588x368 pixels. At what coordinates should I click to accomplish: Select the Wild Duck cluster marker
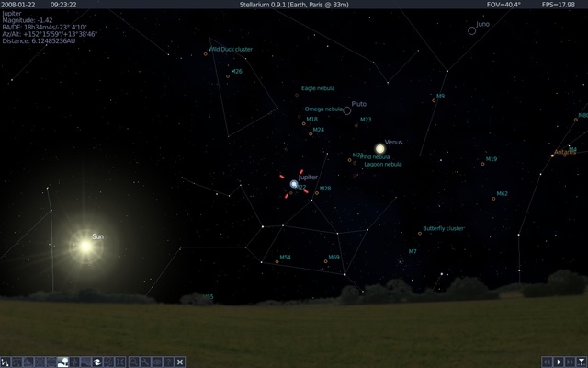(206, 54)
